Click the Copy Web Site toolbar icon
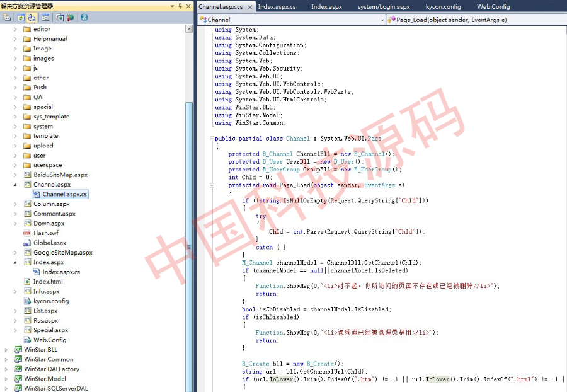This screenshot has width=567, height=392. (60, 18)
